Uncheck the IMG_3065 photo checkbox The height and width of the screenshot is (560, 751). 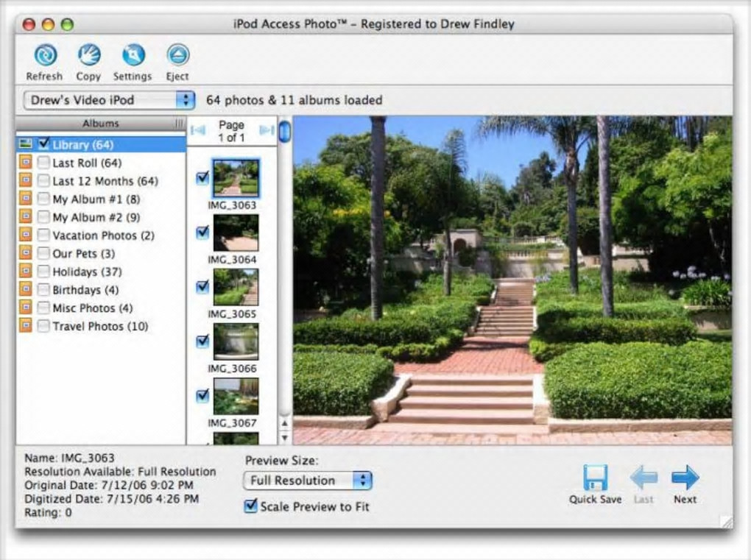[203, 286]
